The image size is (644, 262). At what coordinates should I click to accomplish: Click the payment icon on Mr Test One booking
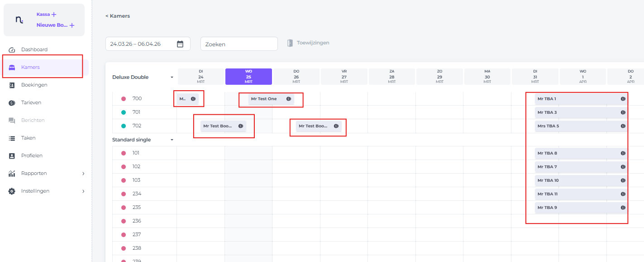(x=288, y=99)
